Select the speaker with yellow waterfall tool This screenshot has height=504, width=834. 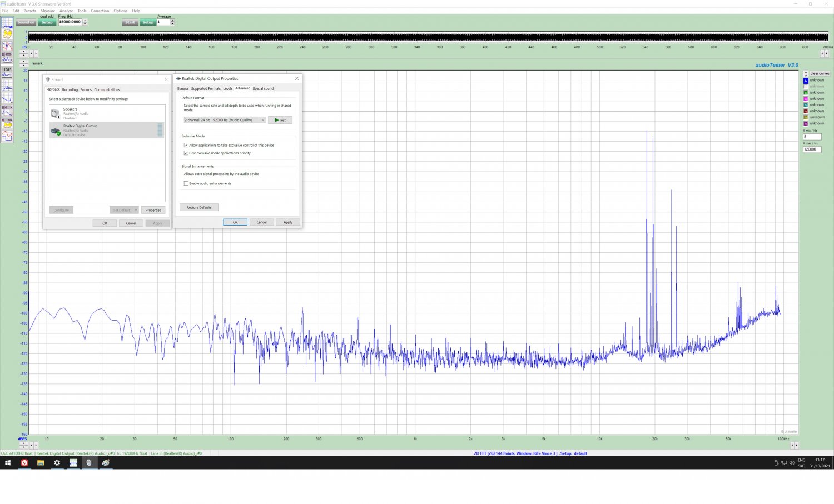click(x=7, y=123)
